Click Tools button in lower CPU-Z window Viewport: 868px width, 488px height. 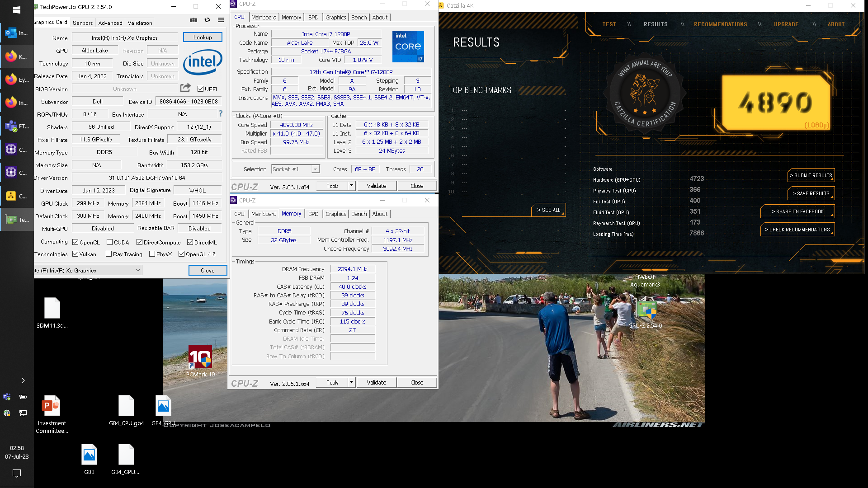point(332,382)
